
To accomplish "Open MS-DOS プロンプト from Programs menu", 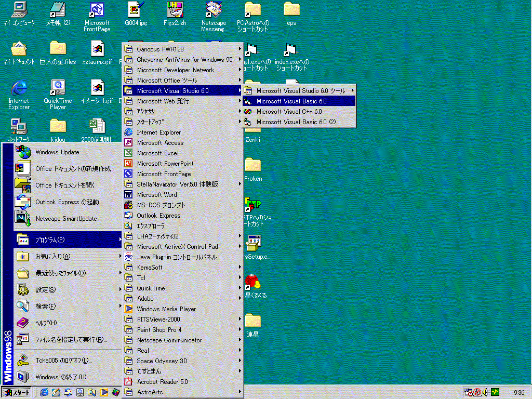I will pyautogui.click(x=183, y=205).
